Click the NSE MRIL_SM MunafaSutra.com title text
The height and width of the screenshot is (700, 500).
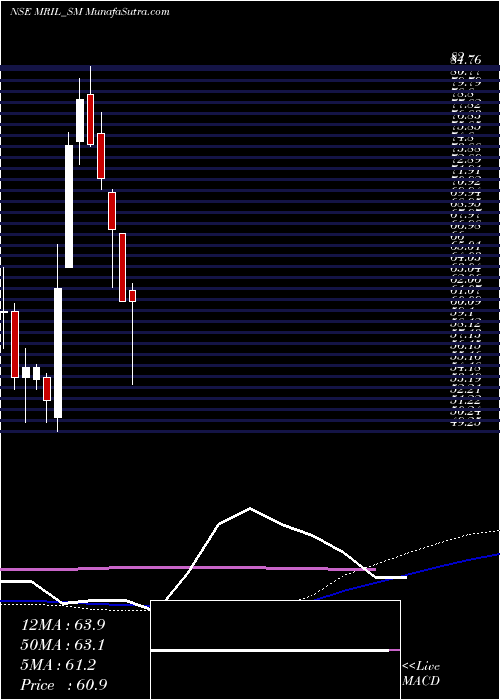tap(89, 12)
